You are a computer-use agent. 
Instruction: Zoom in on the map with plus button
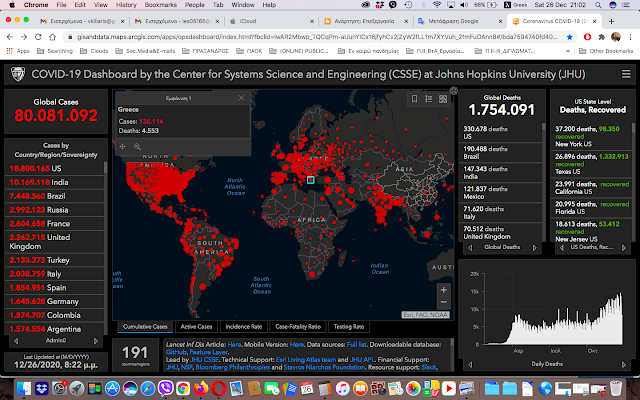[443, 290]
